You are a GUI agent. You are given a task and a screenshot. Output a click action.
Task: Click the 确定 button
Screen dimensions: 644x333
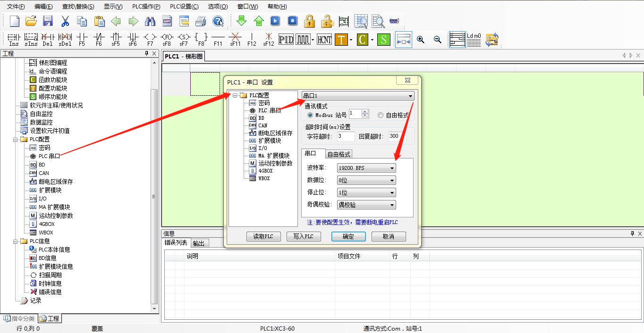pyautogui.click(x=348, y=236)
